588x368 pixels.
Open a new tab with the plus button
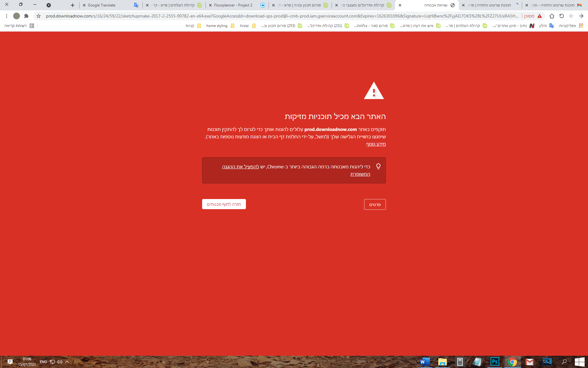coord(73,5)
